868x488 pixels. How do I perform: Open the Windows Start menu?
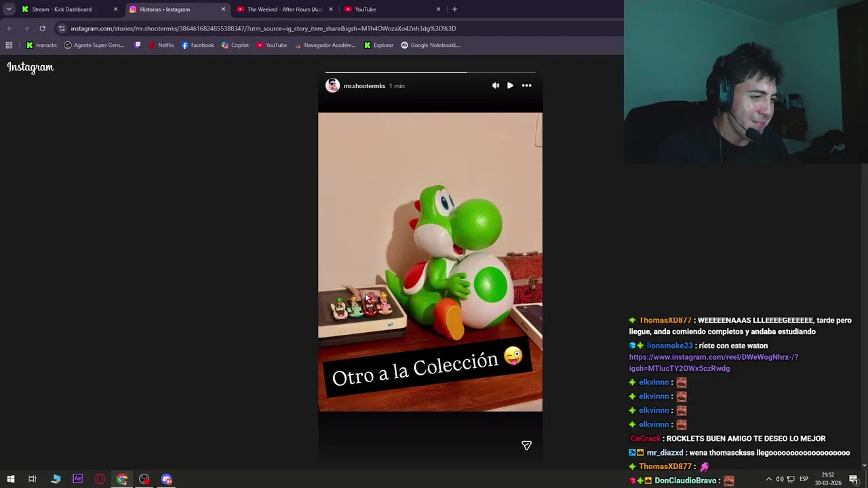pos(10,479)
